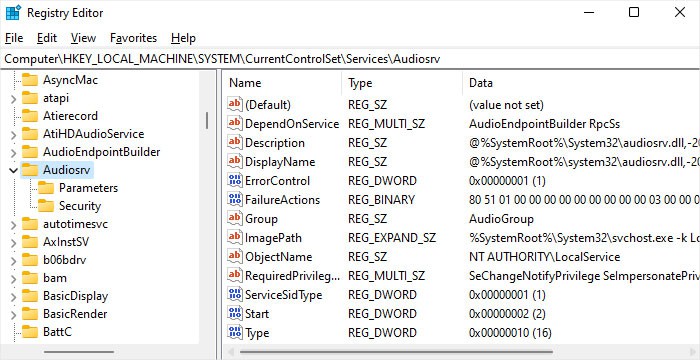
Task: Click the Group string value icon
Action: [235, 218]
